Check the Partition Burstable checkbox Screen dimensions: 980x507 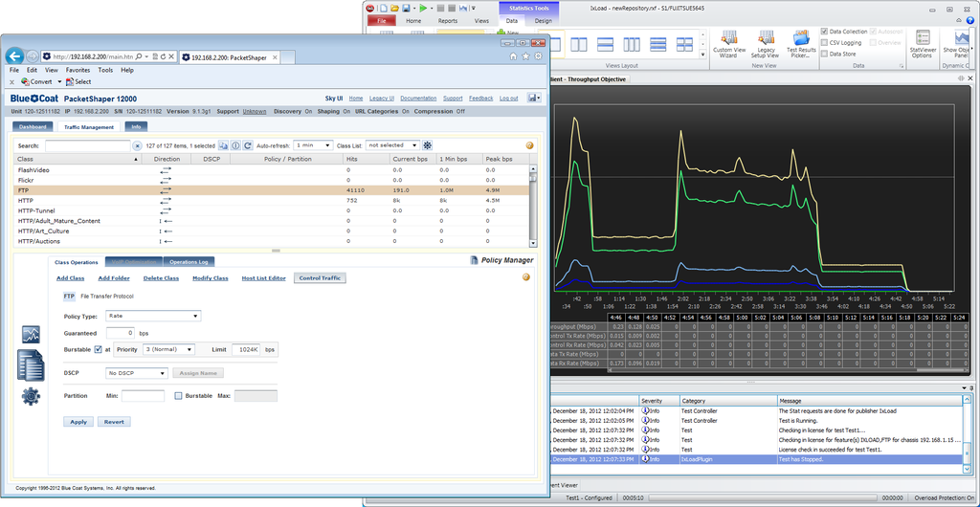coord(179,395)
